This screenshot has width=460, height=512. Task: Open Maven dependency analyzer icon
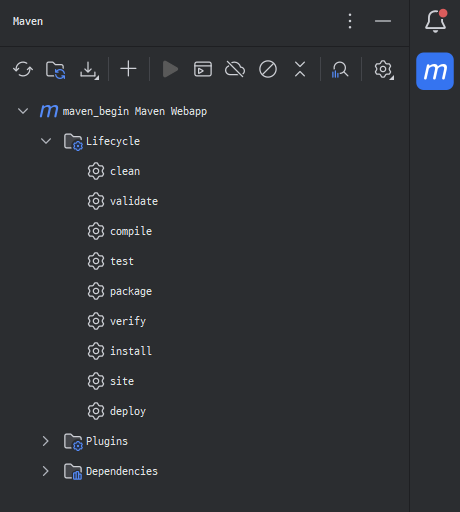[340, 70]
